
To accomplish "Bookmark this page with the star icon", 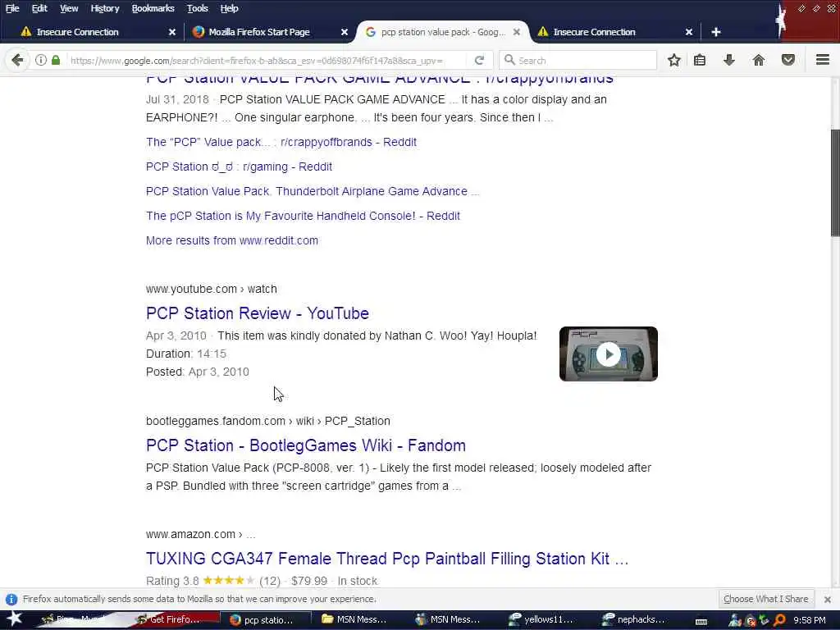I will pyautogui.click(x=674, y=60).
